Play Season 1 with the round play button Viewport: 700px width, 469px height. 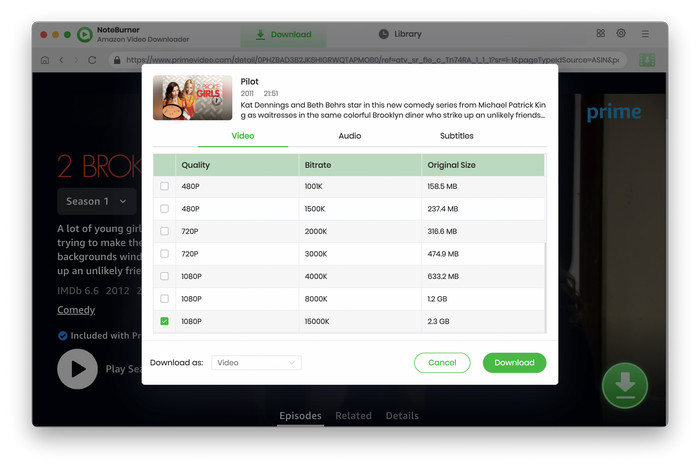(x=77, y=369)
